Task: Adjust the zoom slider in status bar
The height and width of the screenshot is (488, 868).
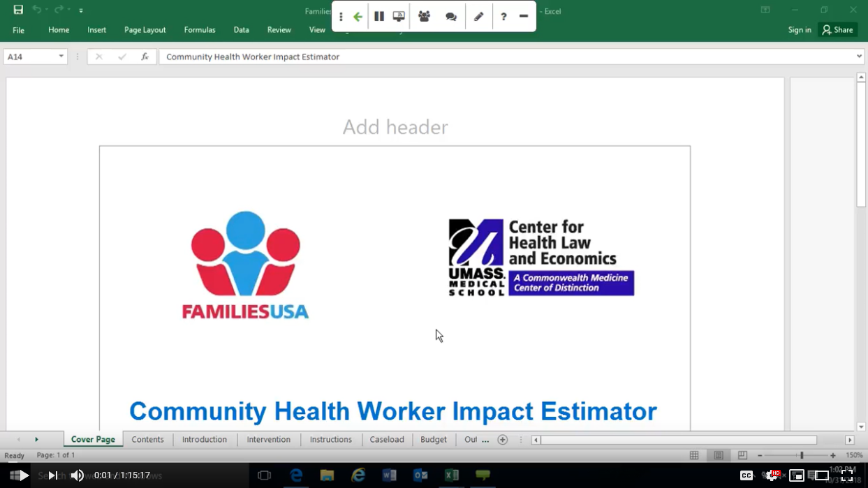Action: [802, 455]
